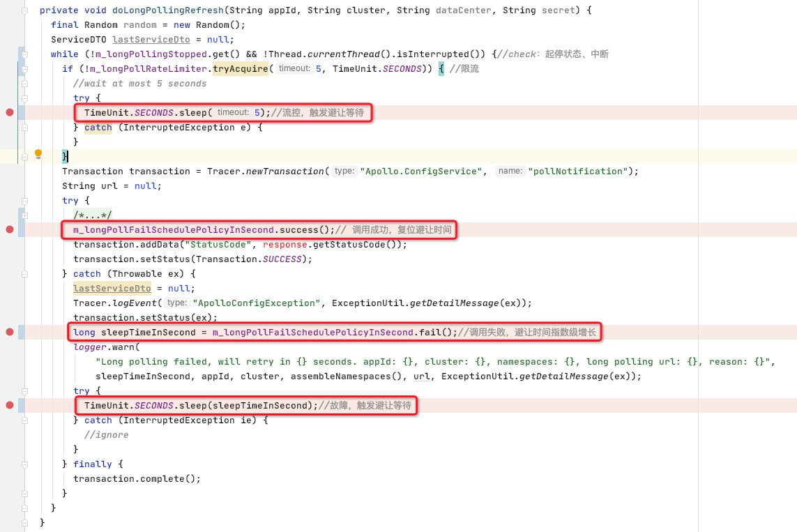
Task: Click the finally keyword
Action: pyautogui.click(x=93, y=464)
